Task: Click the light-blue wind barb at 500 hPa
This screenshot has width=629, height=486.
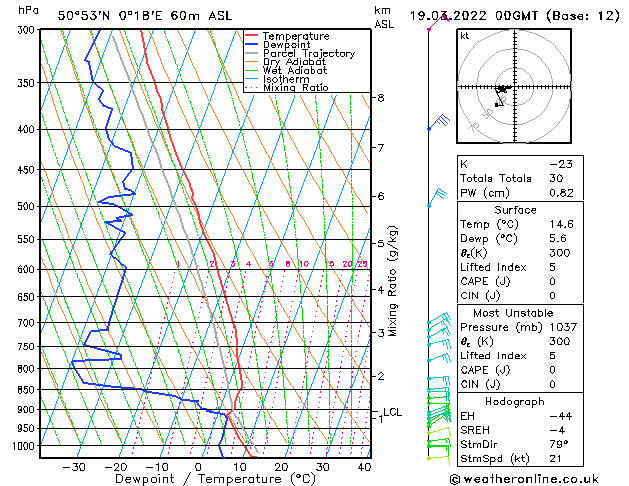Action: point(437,197)
